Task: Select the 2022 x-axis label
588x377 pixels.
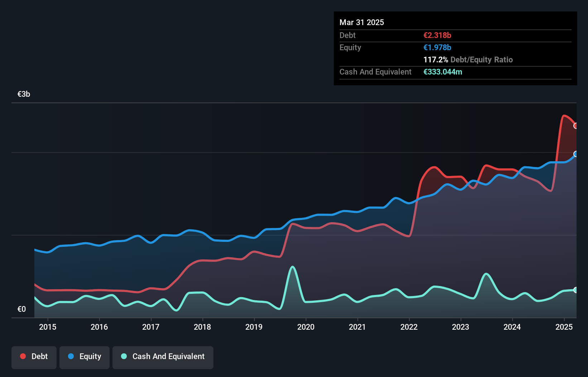Action: coord(409,327)
